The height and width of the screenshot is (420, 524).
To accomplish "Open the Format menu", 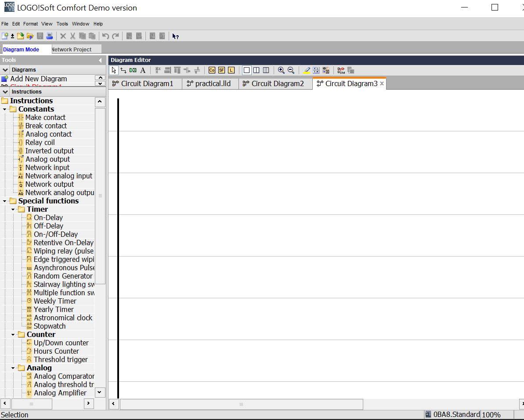I will 30,24.
